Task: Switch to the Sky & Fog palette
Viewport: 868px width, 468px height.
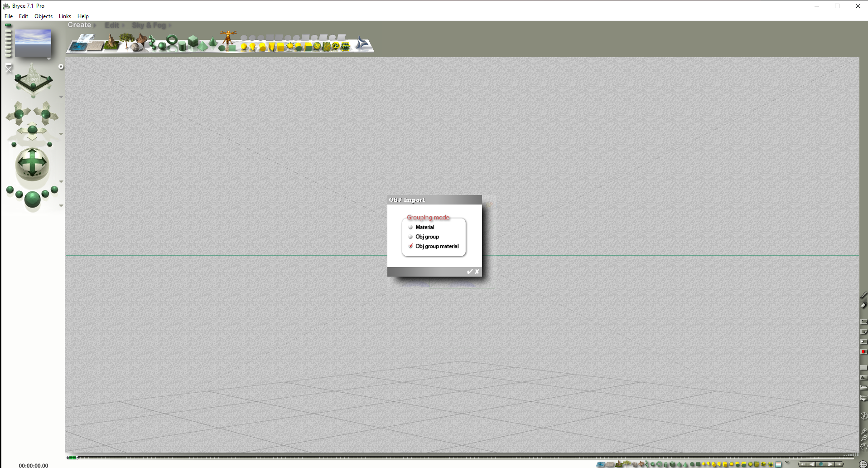Action: (x=149, y=25)
